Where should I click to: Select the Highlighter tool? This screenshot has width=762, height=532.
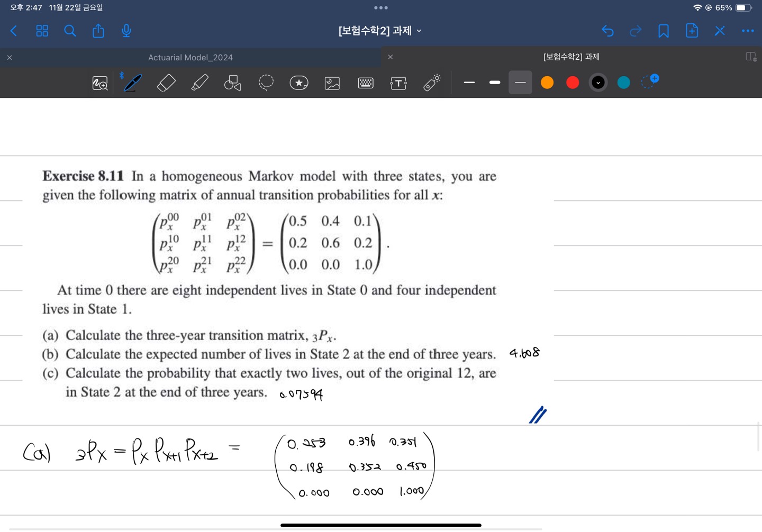click(199, 82)
